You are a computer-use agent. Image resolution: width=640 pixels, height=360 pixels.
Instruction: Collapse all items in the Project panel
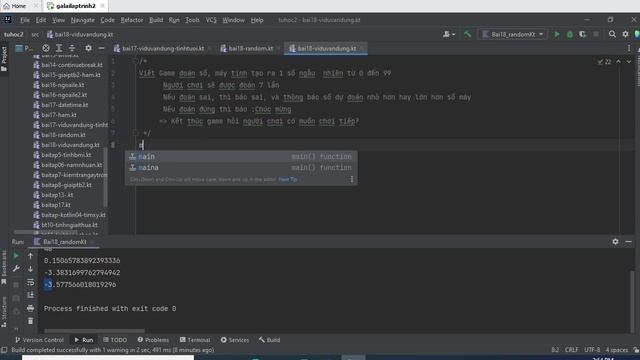tap(72, 48)
